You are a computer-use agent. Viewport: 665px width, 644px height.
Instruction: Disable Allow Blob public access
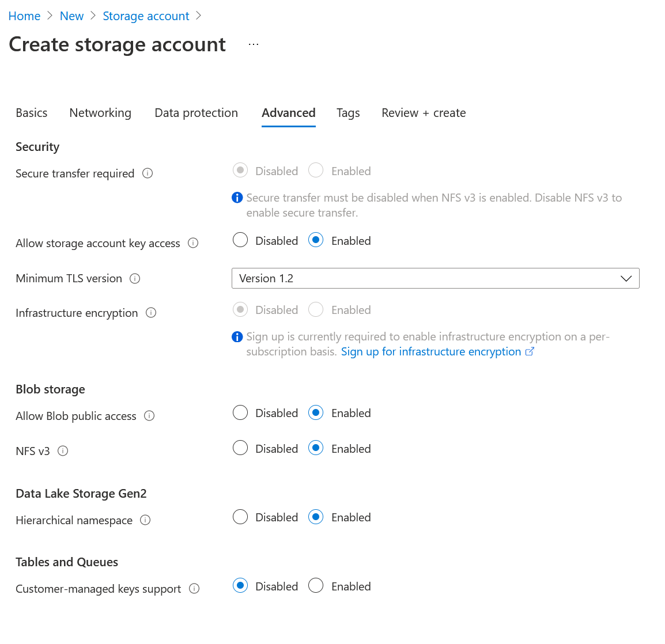click(240, 412)
